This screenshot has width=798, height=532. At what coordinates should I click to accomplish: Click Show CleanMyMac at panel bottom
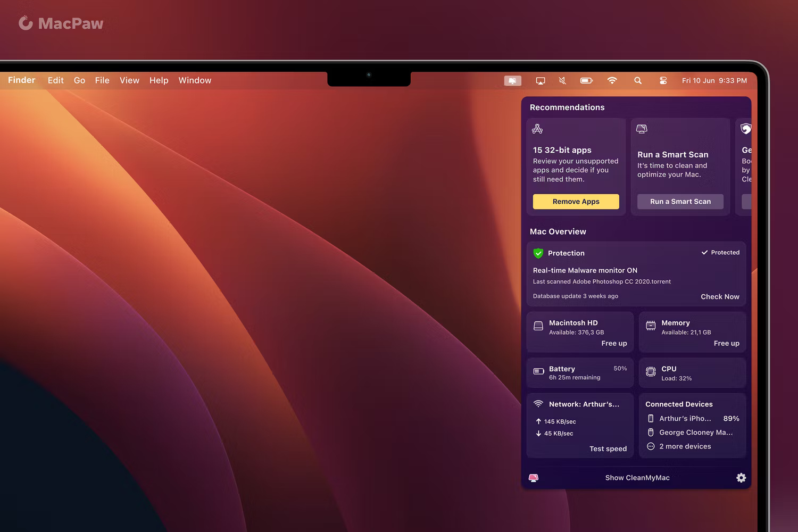click(637, 478)
